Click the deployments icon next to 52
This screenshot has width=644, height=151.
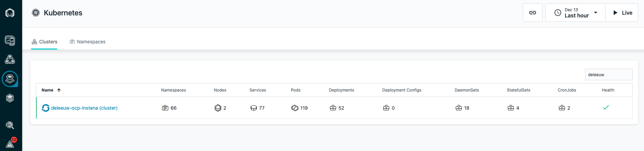tap(333, 108)
